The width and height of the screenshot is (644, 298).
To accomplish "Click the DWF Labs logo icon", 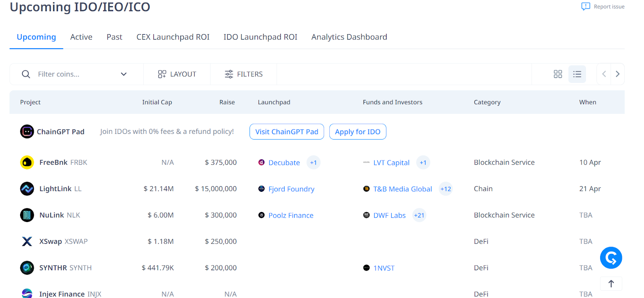I will click(x=366, y=215).
